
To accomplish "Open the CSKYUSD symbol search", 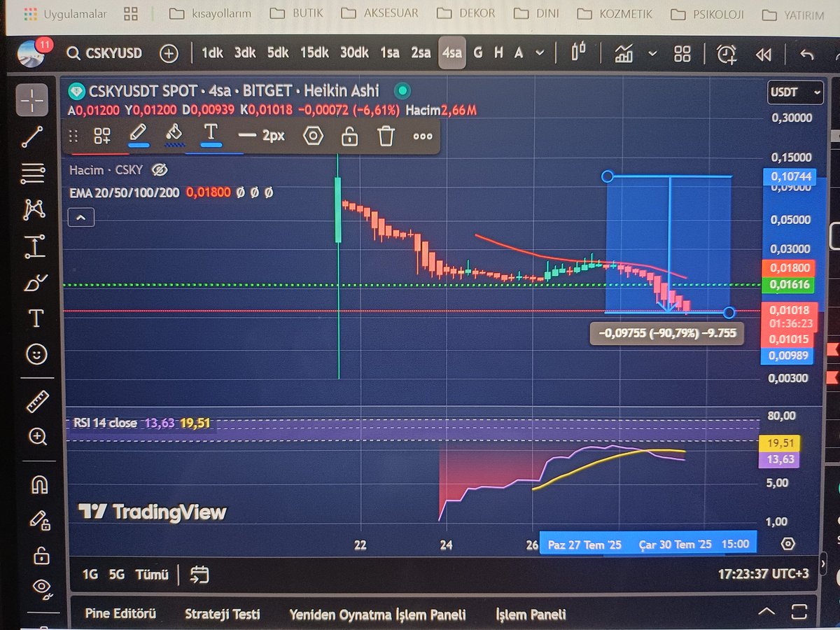I will coord(105,53).
